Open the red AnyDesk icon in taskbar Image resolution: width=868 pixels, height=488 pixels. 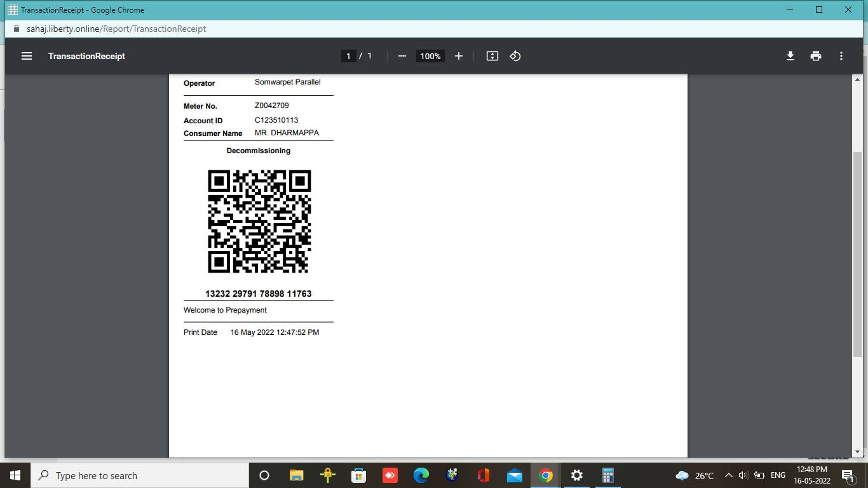click(390, 475)
